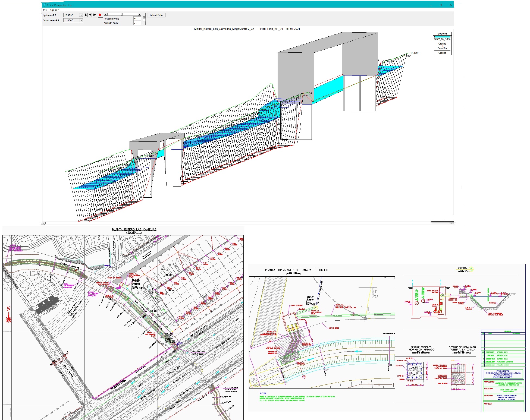Click the down arrow river station button
Screen dimensions: 530x420
coord(86,15)
